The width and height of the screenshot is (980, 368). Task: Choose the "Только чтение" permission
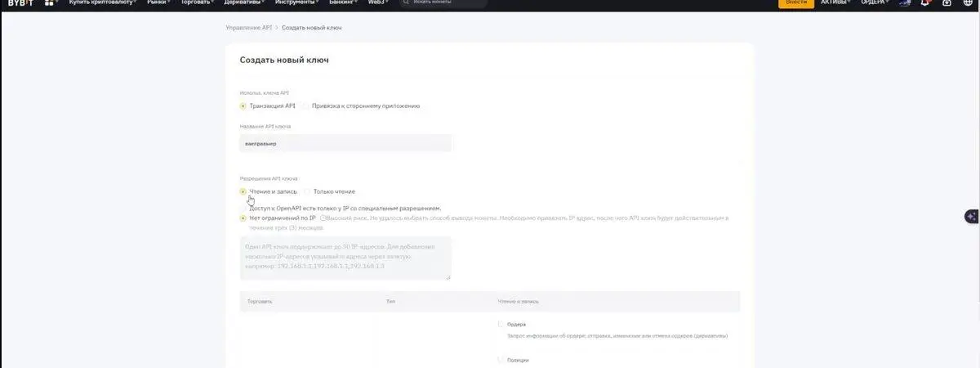[307, 191]
